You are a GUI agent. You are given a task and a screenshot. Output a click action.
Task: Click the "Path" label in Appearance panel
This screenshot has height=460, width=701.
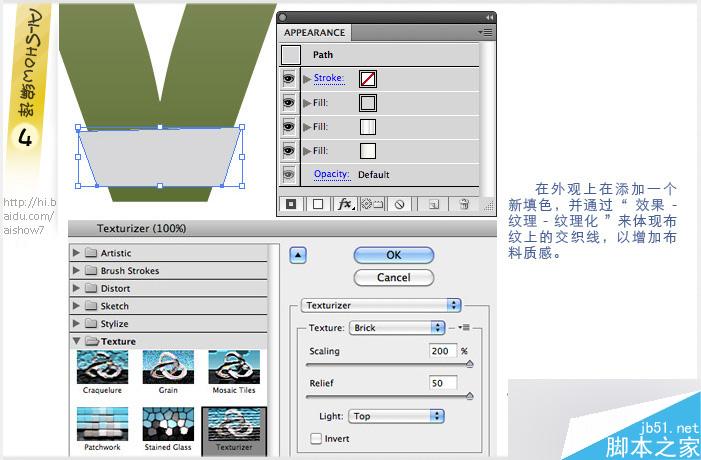[x=323, y=55]
